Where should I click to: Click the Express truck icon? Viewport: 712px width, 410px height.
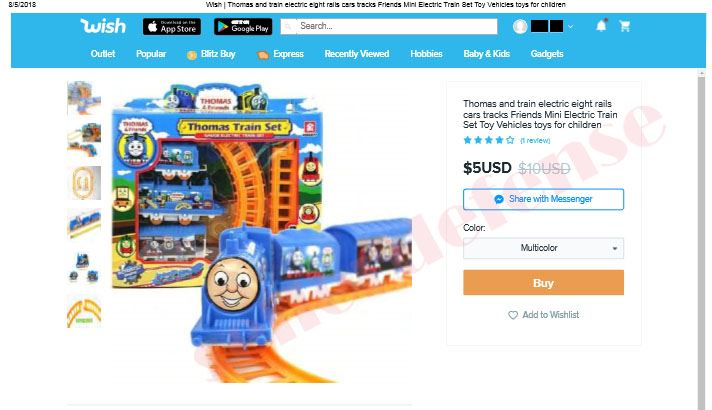[x=262, y=55]
